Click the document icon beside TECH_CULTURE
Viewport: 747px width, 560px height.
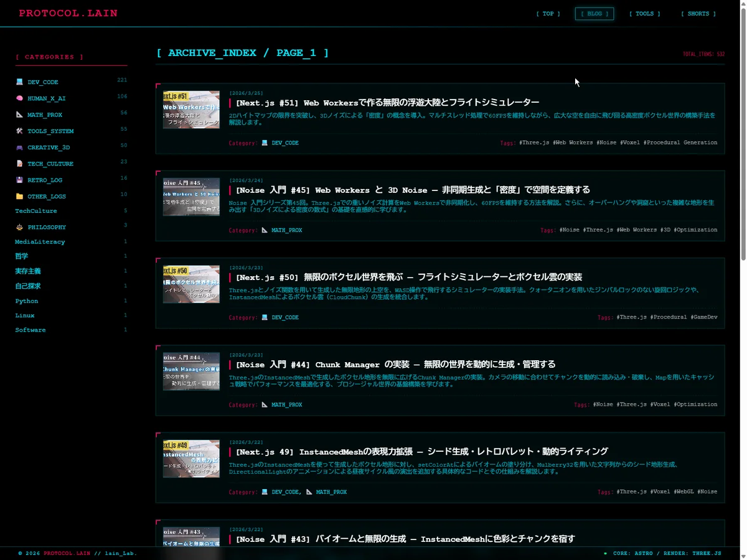click(19, 164)
